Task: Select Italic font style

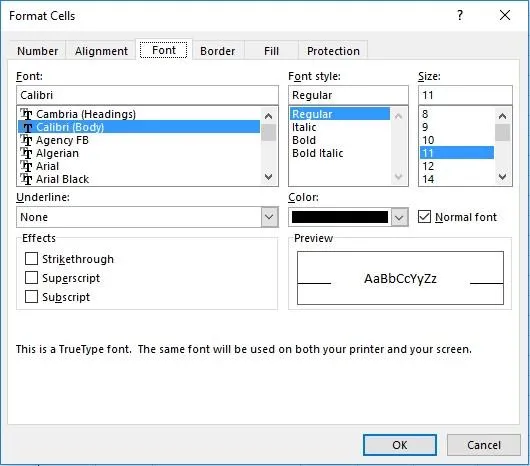Action: [340, 127]
